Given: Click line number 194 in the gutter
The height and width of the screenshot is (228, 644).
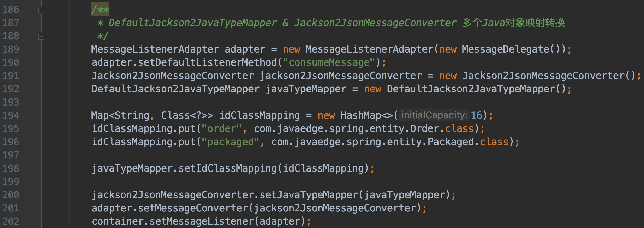Looking at the screenshot, I should (11, 115).
